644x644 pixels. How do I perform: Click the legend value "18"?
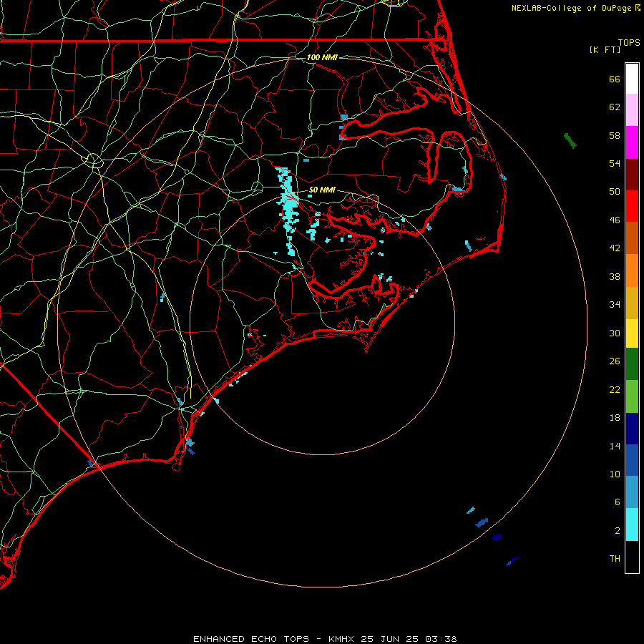click(615, 418)
